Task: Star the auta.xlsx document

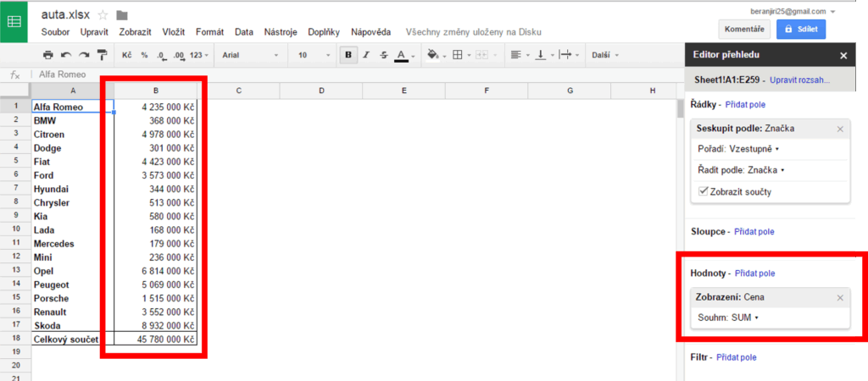Action: [x=103, y=15]
